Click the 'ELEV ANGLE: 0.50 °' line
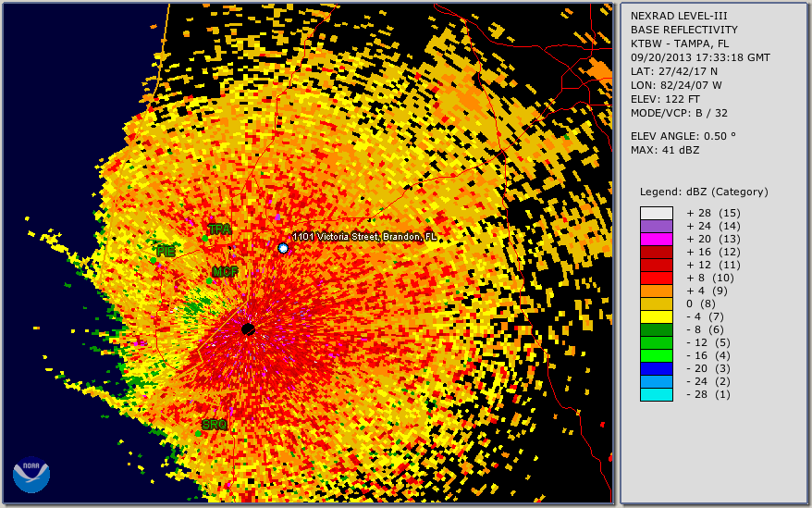The image size is (812, 508). click(683, 136)
